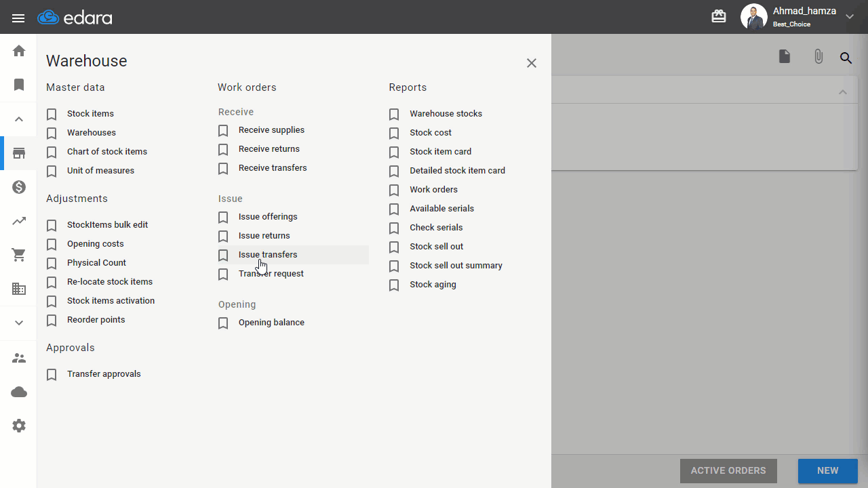This screenshot has width=868, height=488.
Task: Click the user profile avatar
Action: point(753,17)
